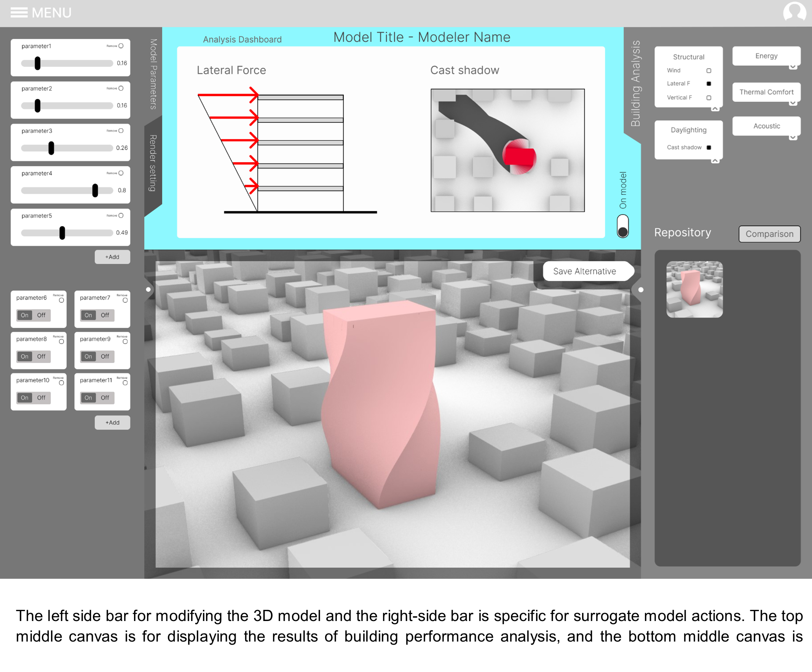Click the Comparison button
This screenshot has width=812, height=672.
[769, 234]
